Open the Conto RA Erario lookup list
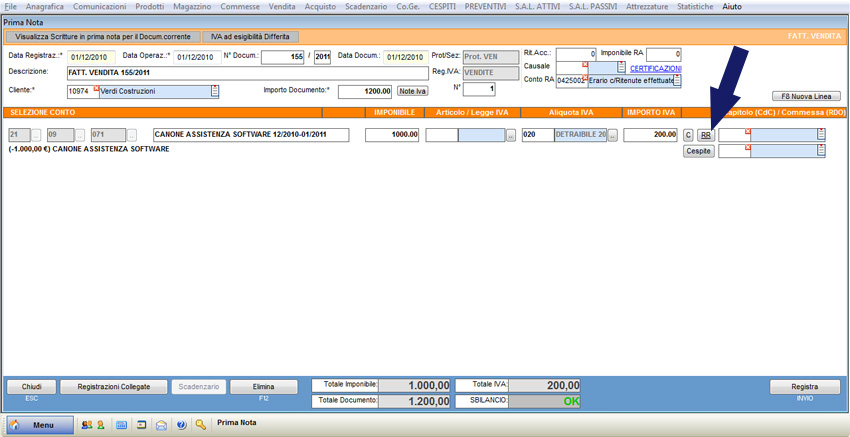 (x=677, y=81)
